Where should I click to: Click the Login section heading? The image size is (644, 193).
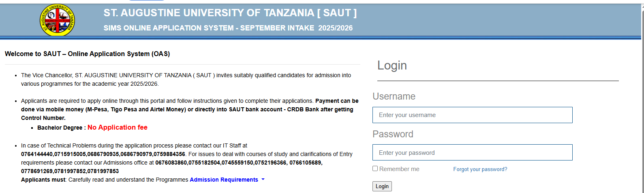tap(392, 65)
